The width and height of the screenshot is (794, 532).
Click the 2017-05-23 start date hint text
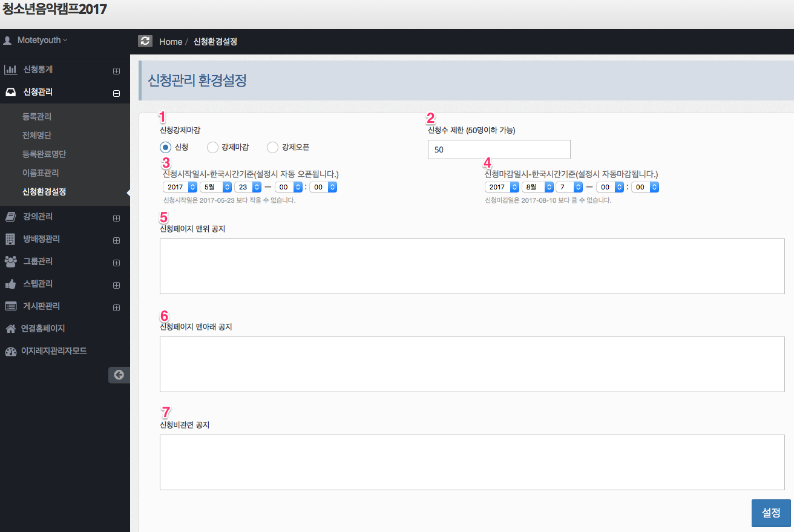click(x=229, y=200)
